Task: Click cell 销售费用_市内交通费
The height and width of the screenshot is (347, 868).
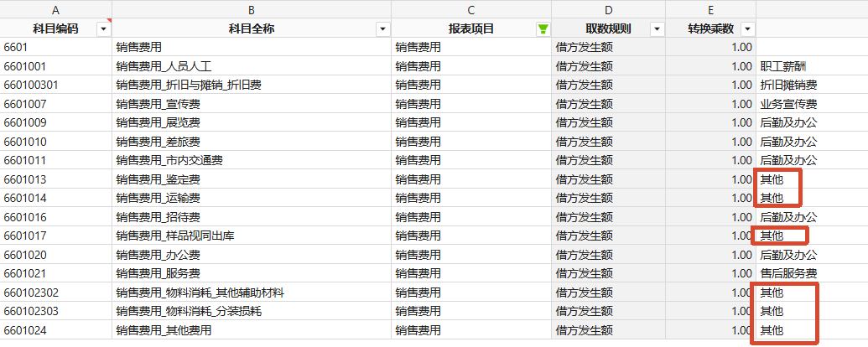Action: (x=252, y=160)
